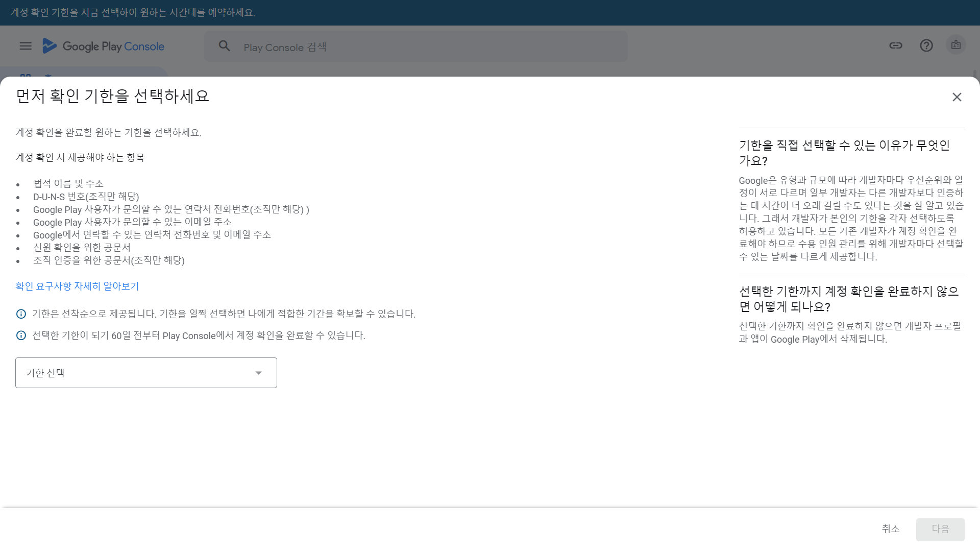Screen dimensions: 980x551
Task: Click the info icon beside 기한은 선착순으로
Action: [x=21, y=314]
